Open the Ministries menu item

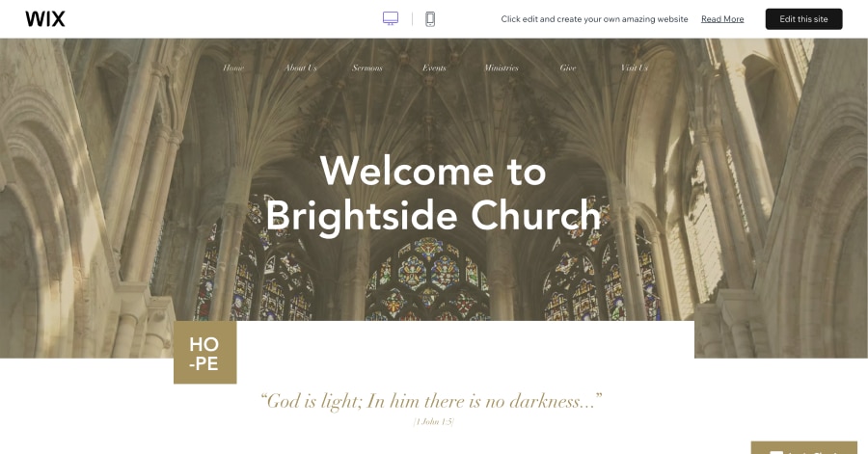502,68
